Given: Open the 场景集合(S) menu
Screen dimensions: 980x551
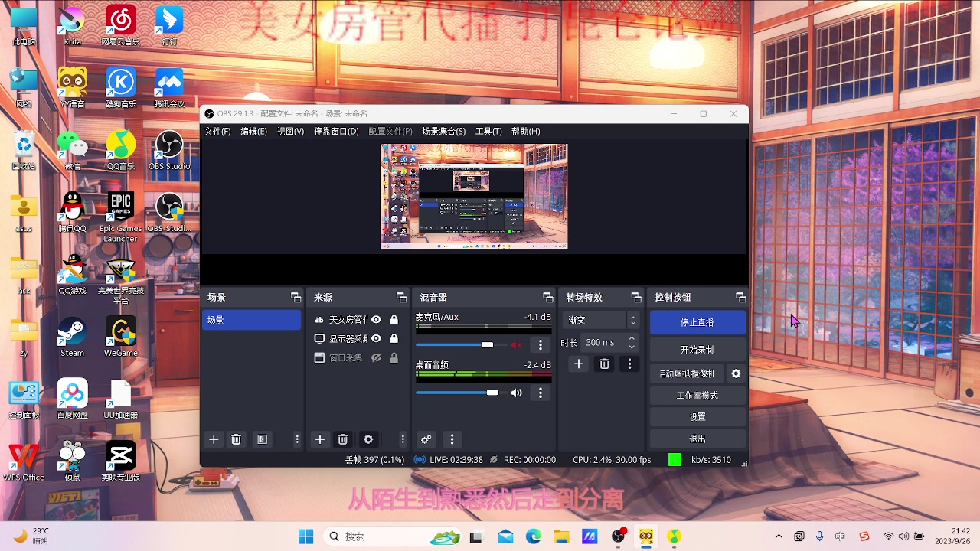Looking at the screenshot, I should pyautogui.click(x=443, y=132).
